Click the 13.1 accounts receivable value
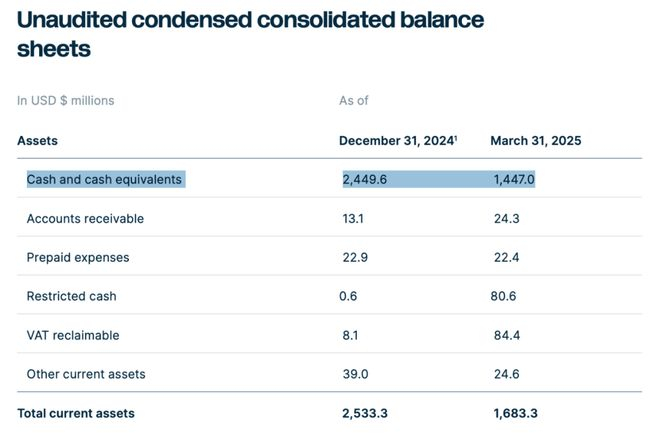 (353, 218)
